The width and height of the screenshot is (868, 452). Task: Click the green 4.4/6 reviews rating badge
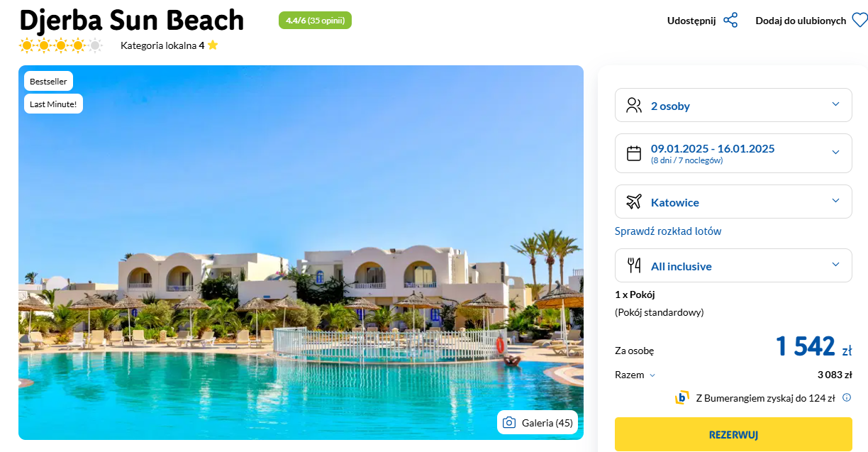point(315,21)
